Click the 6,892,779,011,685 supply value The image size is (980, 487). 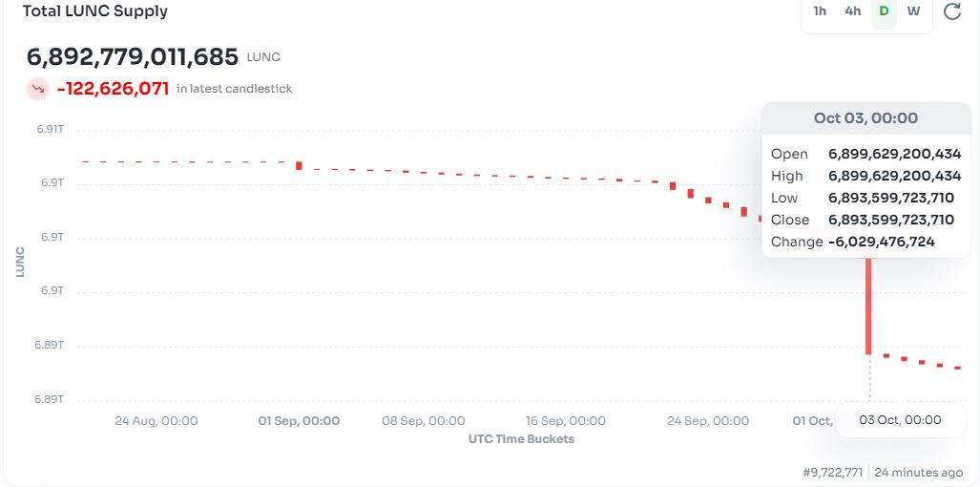click(133, 56)
